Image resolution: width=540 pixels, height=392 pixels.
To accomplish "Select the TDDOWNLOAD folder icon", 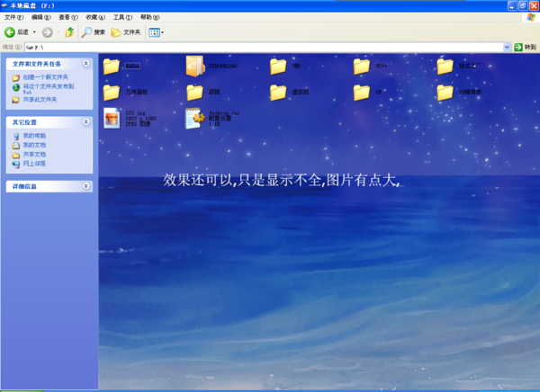I will click(195, 66).
